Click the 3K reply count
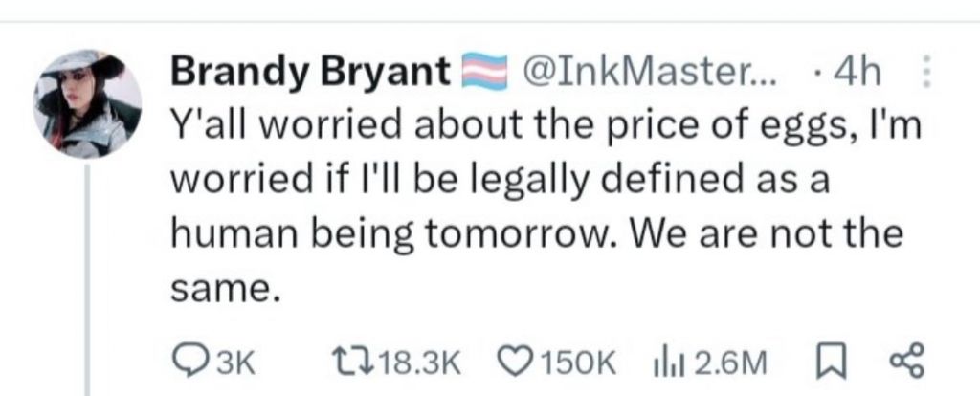 (x=238, y=362)
